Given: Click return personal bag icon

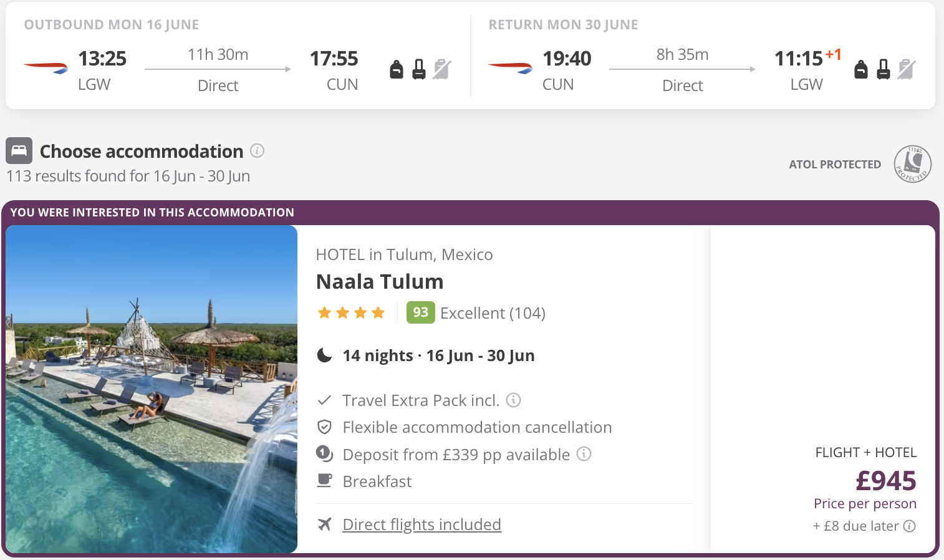Looking at the screenshot, I should pyautogui.click(x=861, y=69).
